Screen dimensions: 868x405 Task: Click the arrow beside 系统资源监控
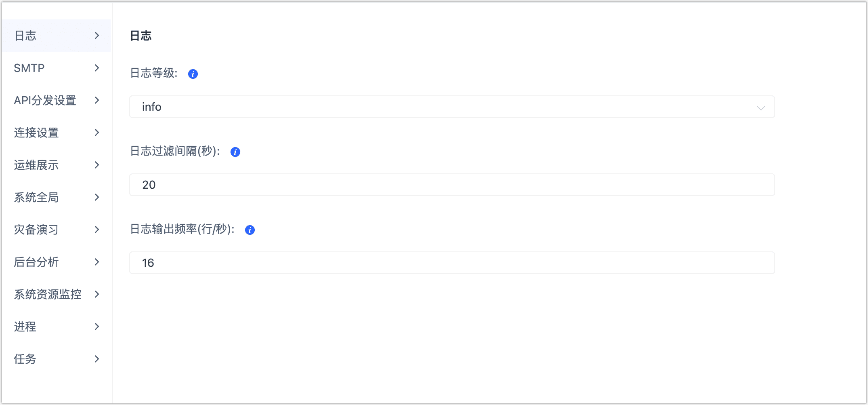[x=97, y=294]
